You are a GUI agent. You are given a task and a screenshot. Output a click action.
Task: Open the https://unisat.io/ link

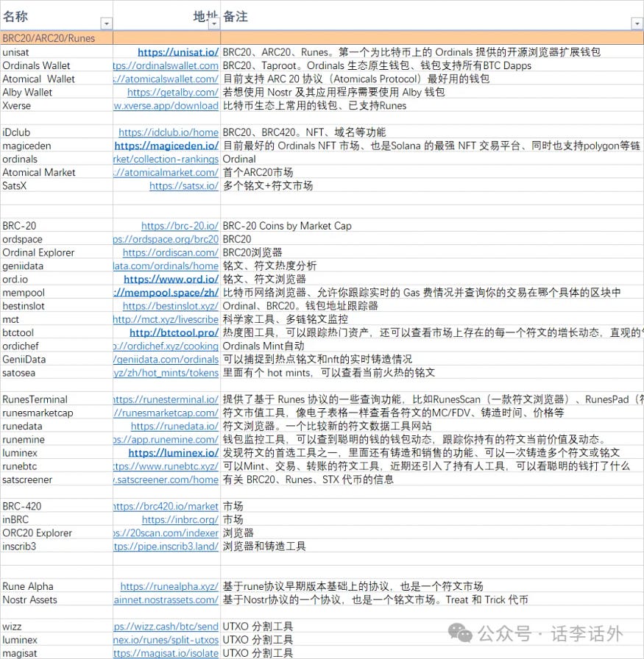tap(178, 52)
